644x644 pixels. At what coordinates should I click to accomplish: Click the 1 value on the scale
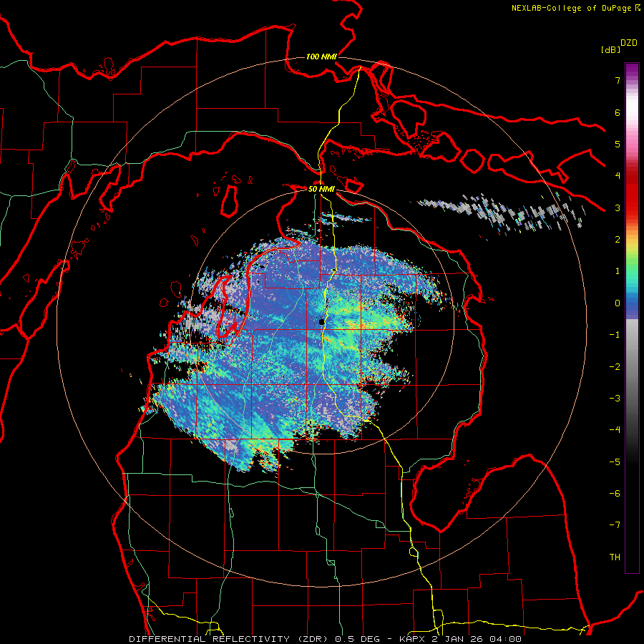coord(618,271)
